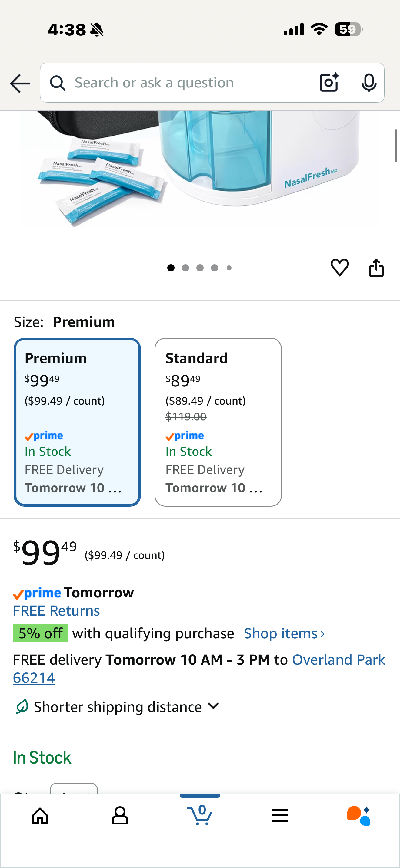Open the cart icon in bottom bar
Image resolution: width=400 pixels, height=868 pixels.
(200, 815)
